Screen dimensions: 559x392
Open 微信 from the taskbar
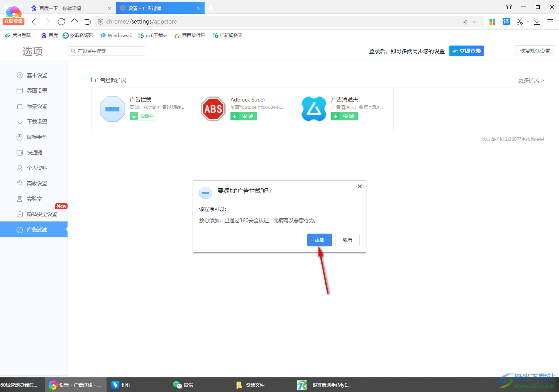[x=183, y=385]
